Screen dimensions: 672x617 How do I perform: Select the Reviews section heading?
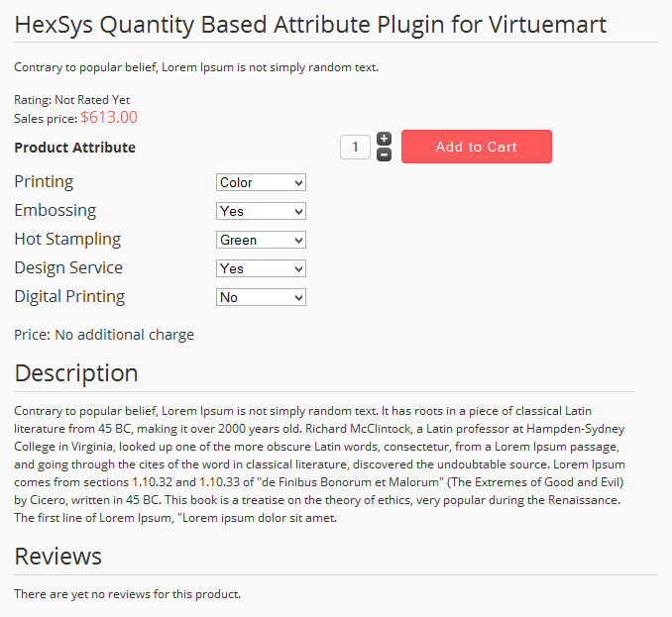point(57,557)
